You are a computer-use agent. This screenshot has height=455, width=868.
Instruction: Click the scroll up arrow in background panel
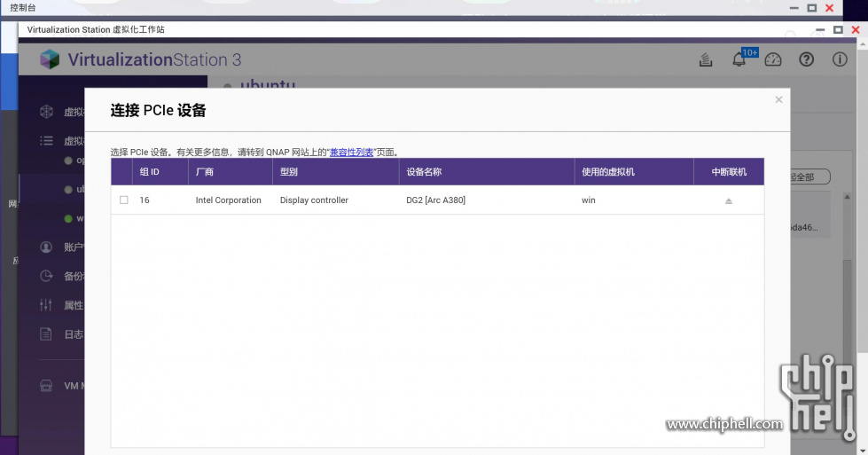pyautogui.click(x=847, y=197)
